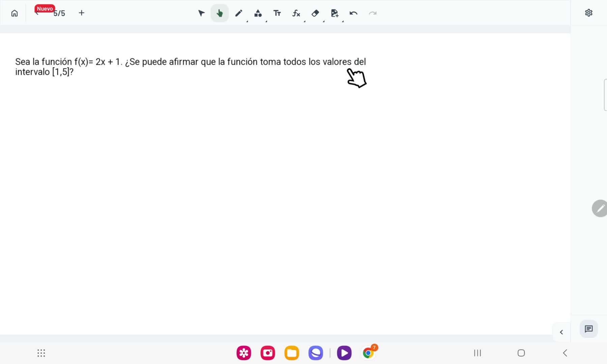
Task: Undo the last action
Action: [353, 13]
